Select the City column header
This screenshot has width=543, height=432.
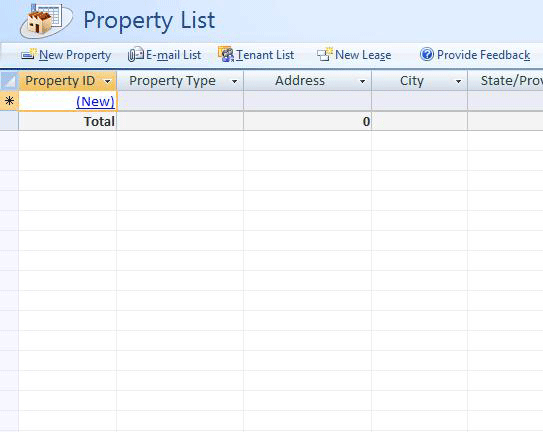[419, 81]
